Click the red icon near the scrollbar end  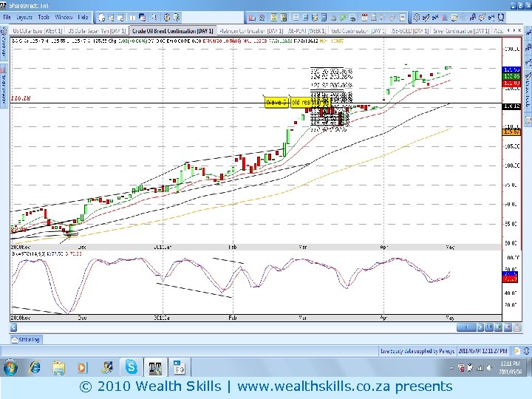click(x=508, y=327)
